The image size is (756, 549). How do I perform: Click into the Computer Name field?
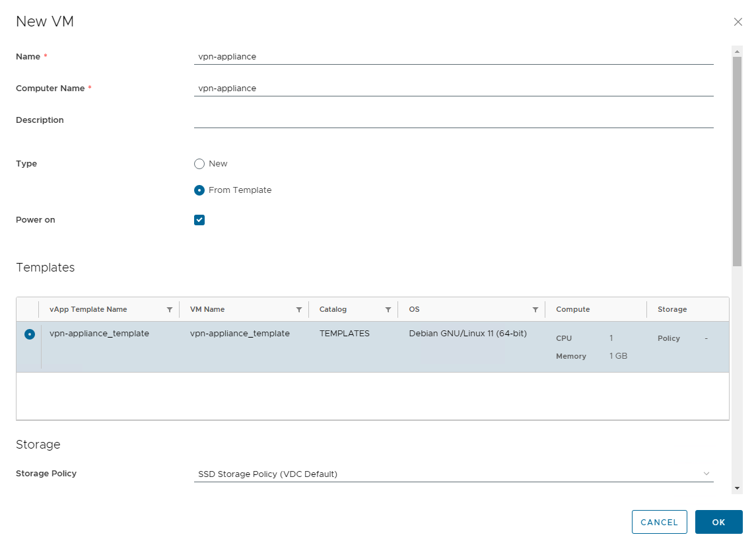pyautogui.click(x=454, y=89)
